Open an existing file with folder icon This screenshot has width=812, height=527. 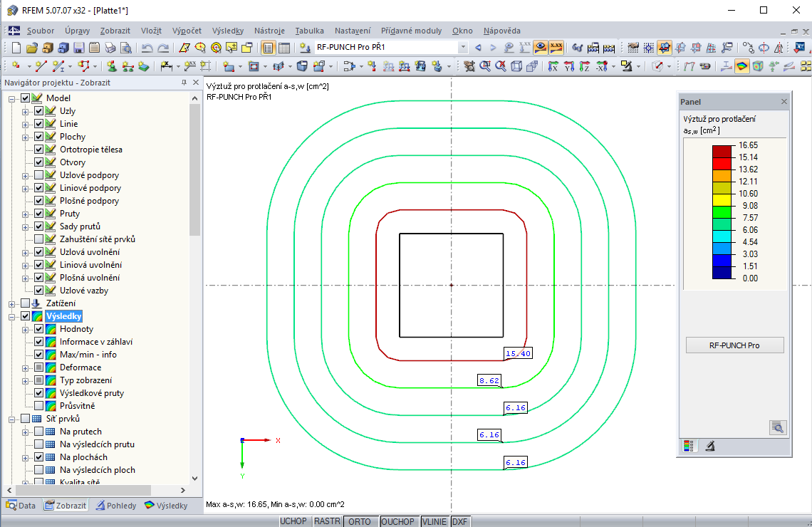tap(32, 48)
